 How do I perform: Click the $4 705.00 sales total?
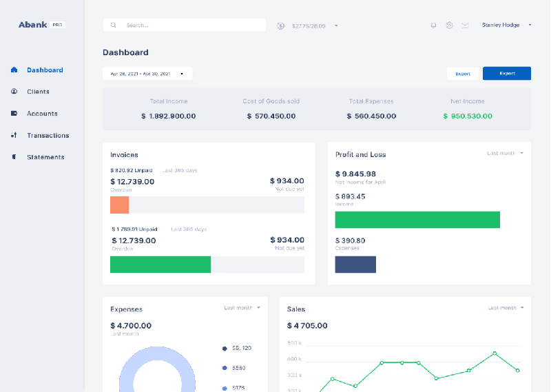tap(307, 326)
